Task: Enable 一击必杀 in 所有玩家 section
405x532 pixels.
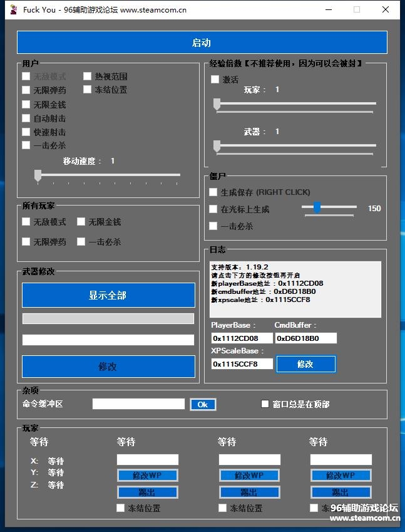Action: (81, 241)
